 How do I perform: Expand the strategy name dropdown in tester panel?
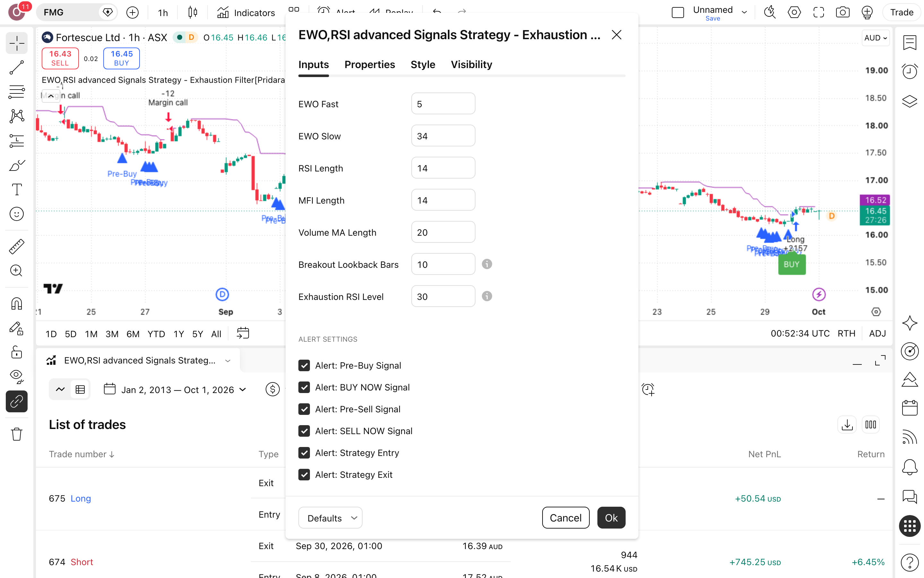[228, 361]
